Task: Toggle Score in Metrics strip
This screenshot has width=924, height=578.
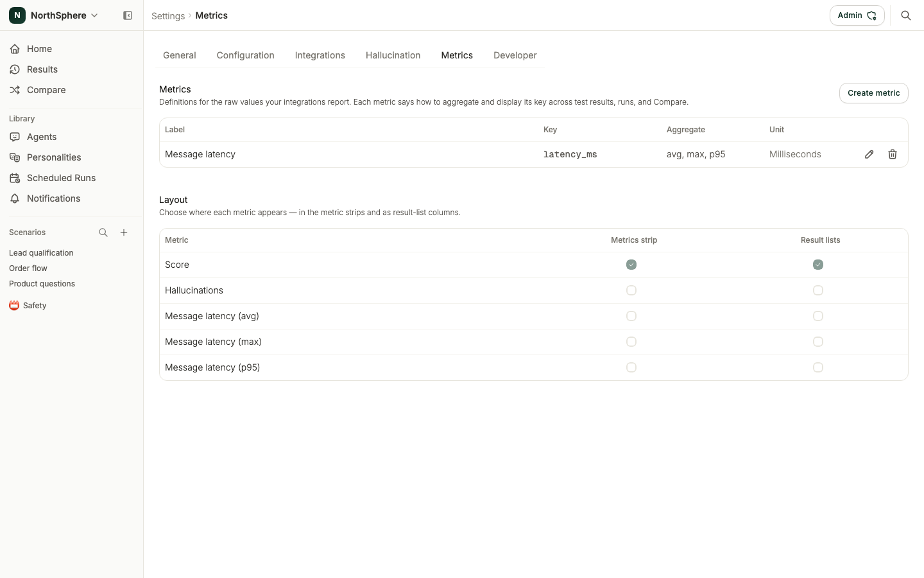Action: 631,265
